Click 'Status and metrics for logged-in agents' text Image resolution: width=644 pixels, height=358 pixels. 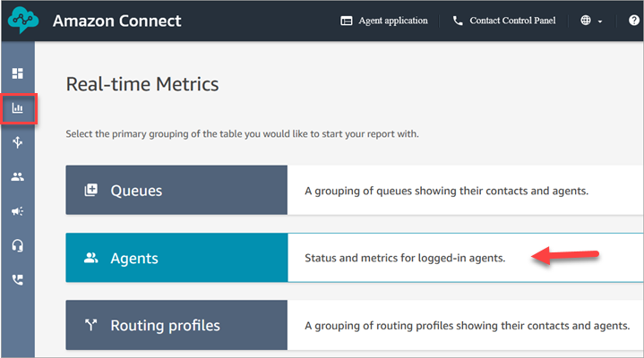click(405, 259)
